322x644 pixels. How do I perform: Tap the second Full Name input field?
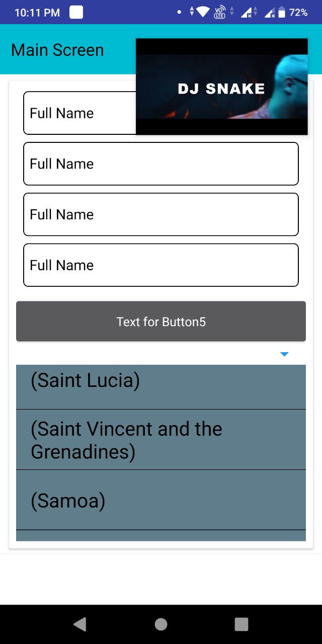pyautogui.click(x=161, y=164)
